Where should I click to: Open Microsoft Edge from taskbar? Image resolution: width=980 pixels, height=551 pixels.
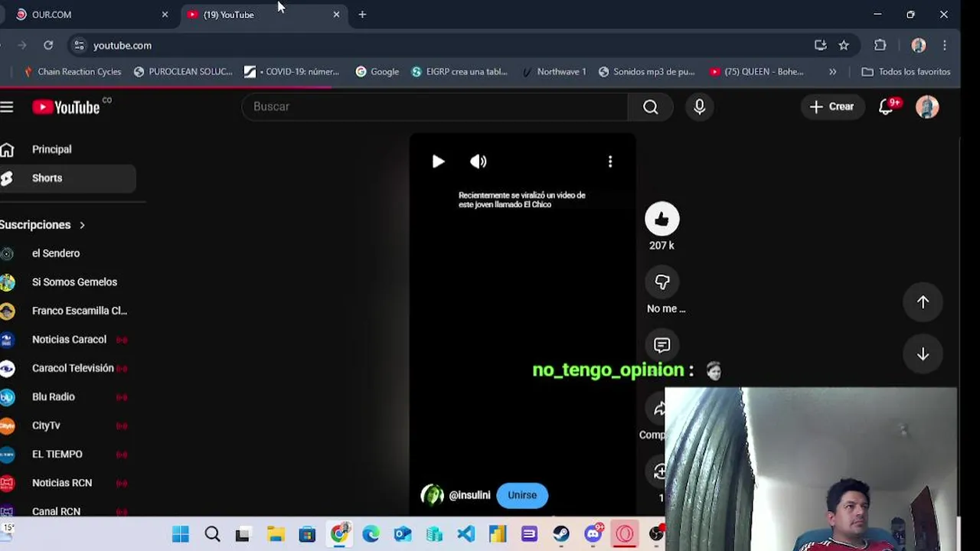(371, 534)
